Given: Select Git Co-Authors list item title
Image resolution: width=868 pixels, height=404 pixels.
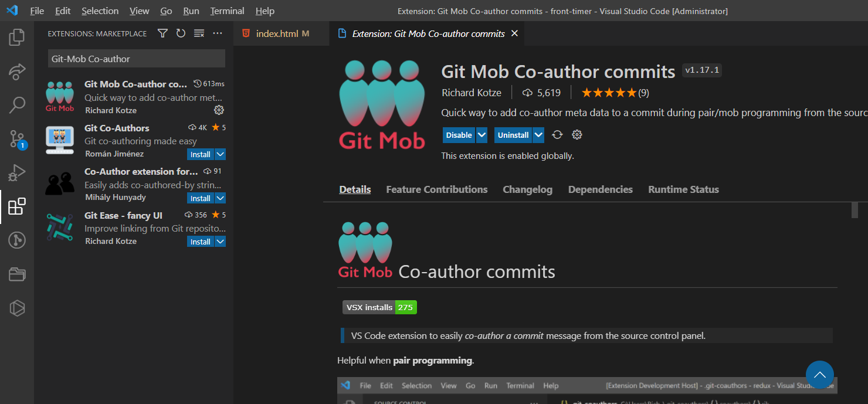Looking at the screenshot, I should click(117, 128).
